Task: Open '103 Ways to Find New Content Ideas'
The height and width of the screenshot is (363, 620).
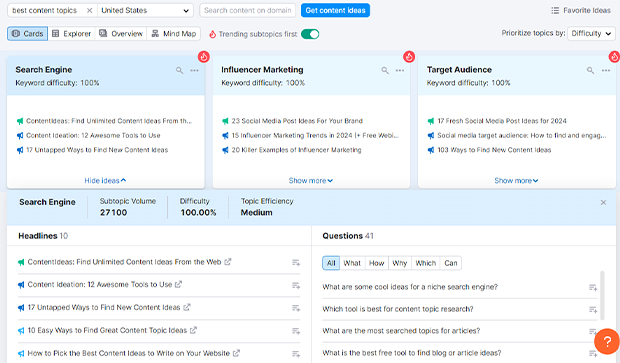Action: point(494,150)
